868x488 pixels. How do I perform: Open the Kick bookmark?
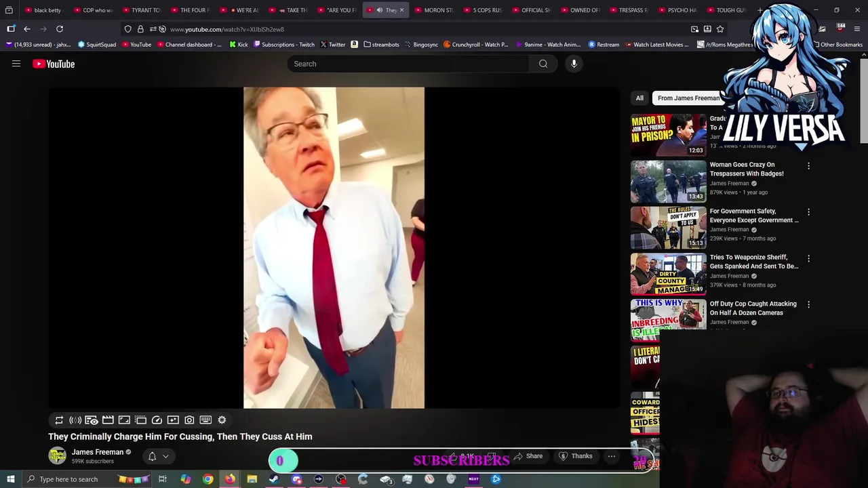pos(239,45)
